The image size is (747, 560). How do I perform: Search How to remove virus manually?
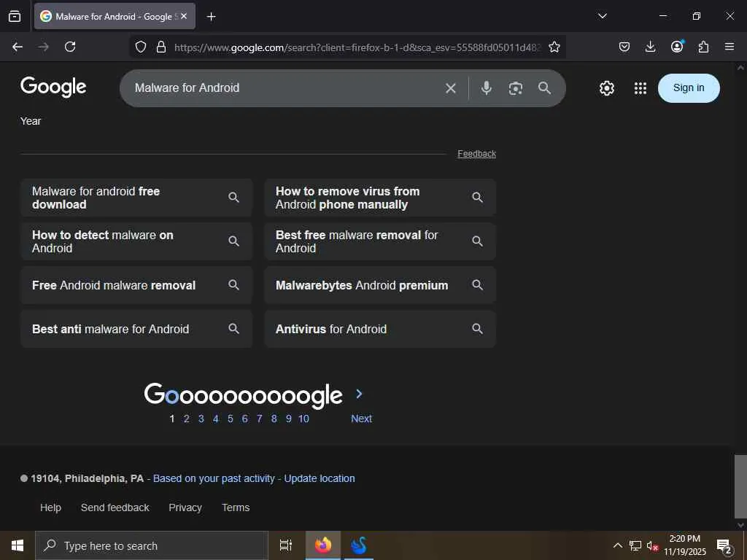[380, 198]
